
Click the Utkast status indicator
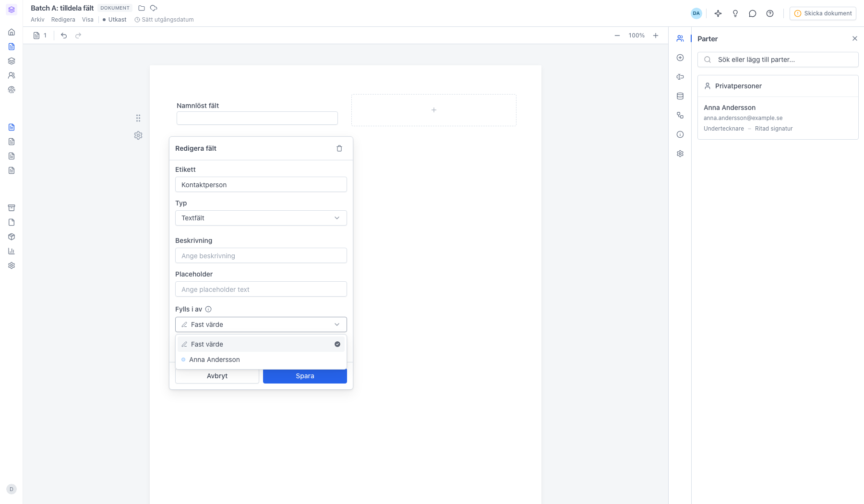point(115,20)
